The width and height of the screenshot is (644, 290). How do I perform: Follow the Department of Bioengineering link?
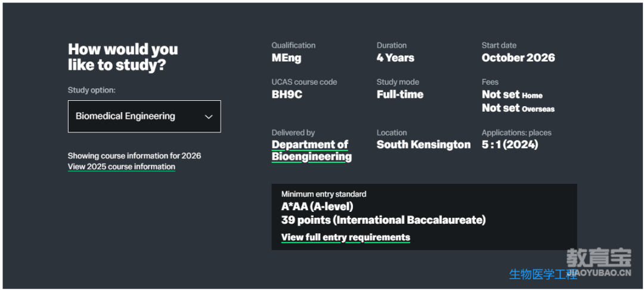click(312, 151)
